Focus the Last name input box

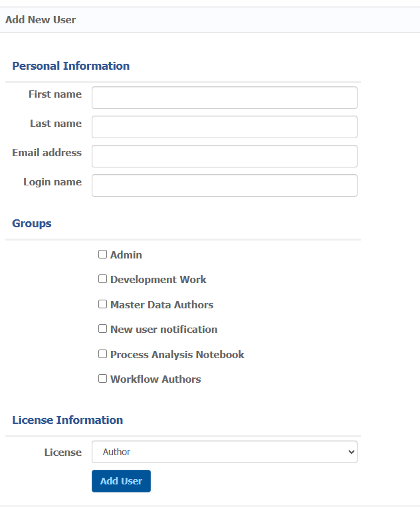(x=224, y=127)
